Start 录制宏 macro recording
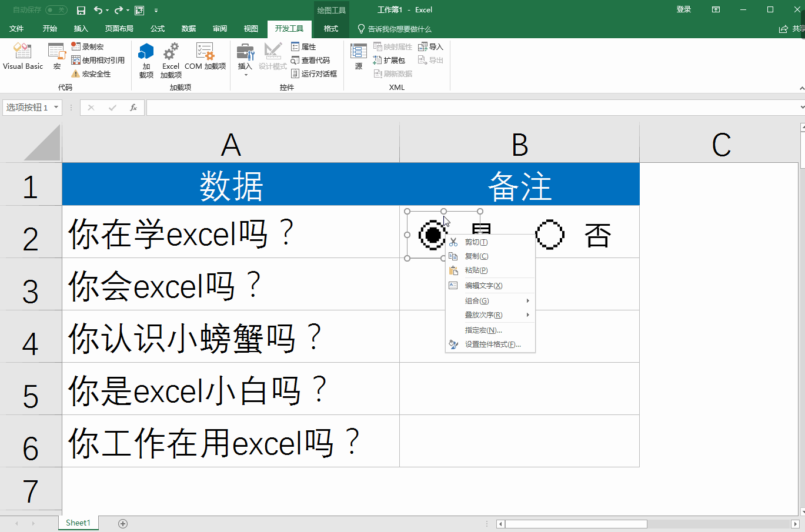Image resolution: width=805 pixels, height=532 pixels. coord(88,46)
